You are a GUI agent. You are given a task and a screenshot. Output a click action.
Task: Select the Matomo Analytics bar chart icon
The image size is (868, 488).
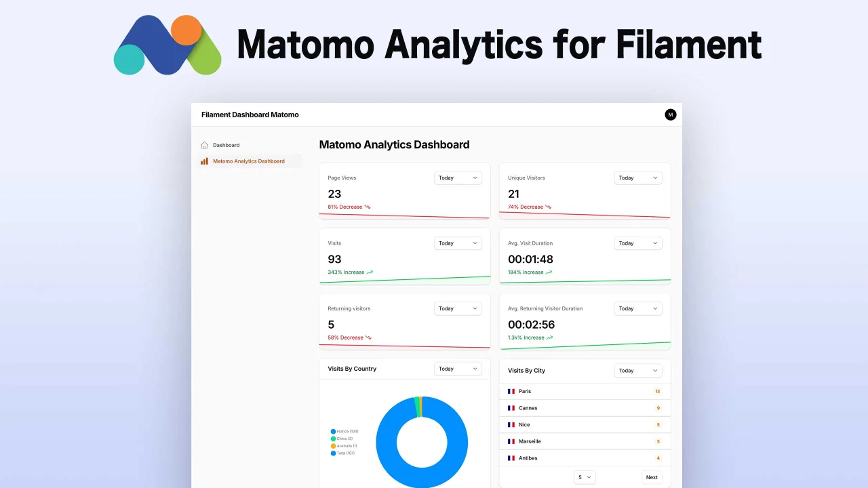[x=204, y=161]
